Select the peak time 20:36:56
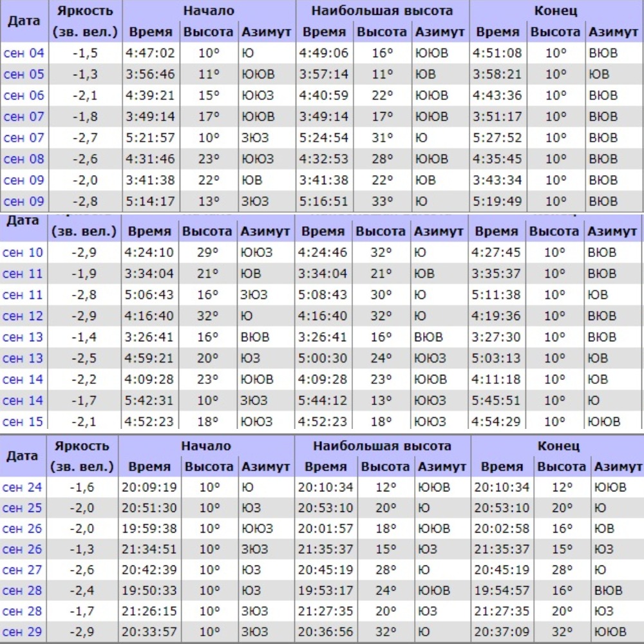This screenshot has height=644, width=644. (325, 632)
